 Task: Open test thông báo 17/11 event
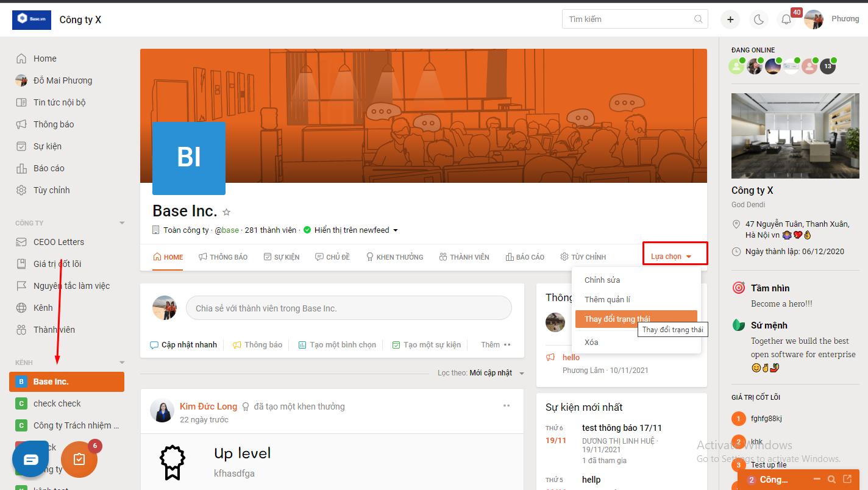pos(622,428)
